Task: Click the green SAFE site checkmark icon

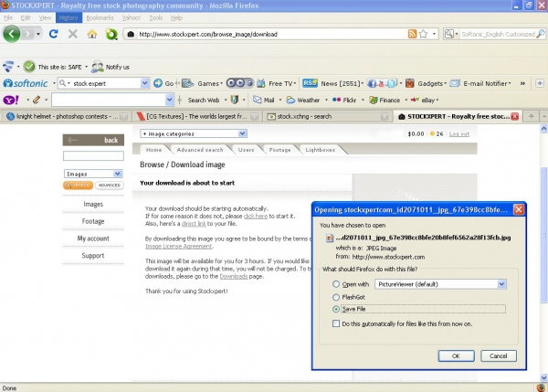Action: [x=29, y=67]
